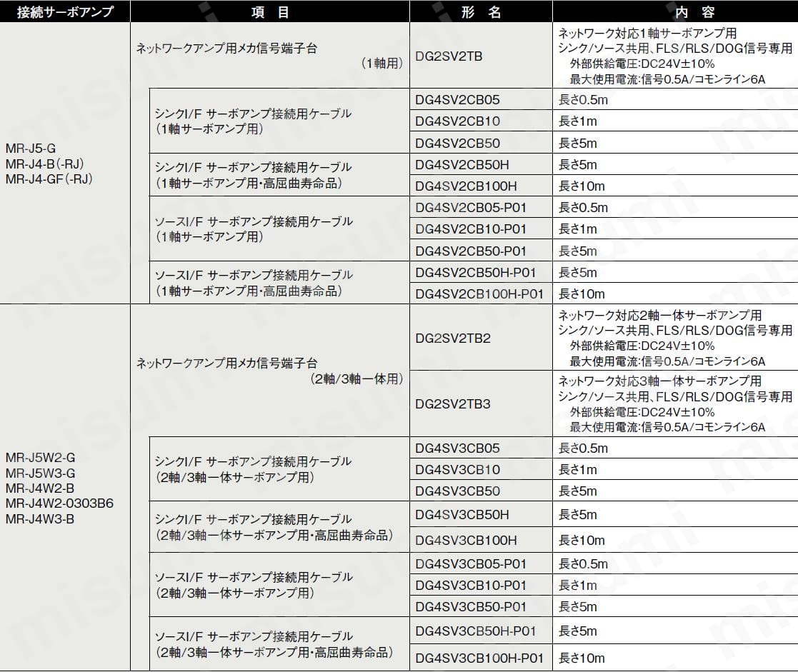Click MR-J4-GF(-RJ) servo amp text
This screenshot has height=672, width=798.
49,179
